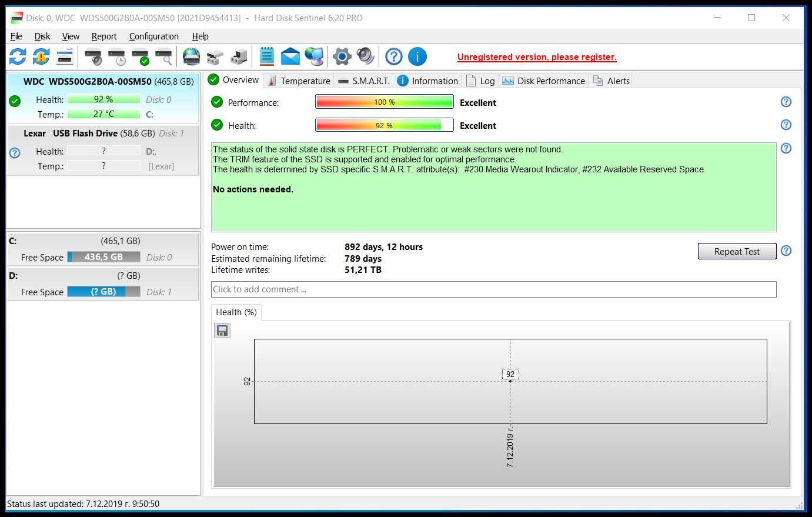Select the Health (%) graph tab
The height and width of the screenshot is (517, 812).
(x=236, y=312)
